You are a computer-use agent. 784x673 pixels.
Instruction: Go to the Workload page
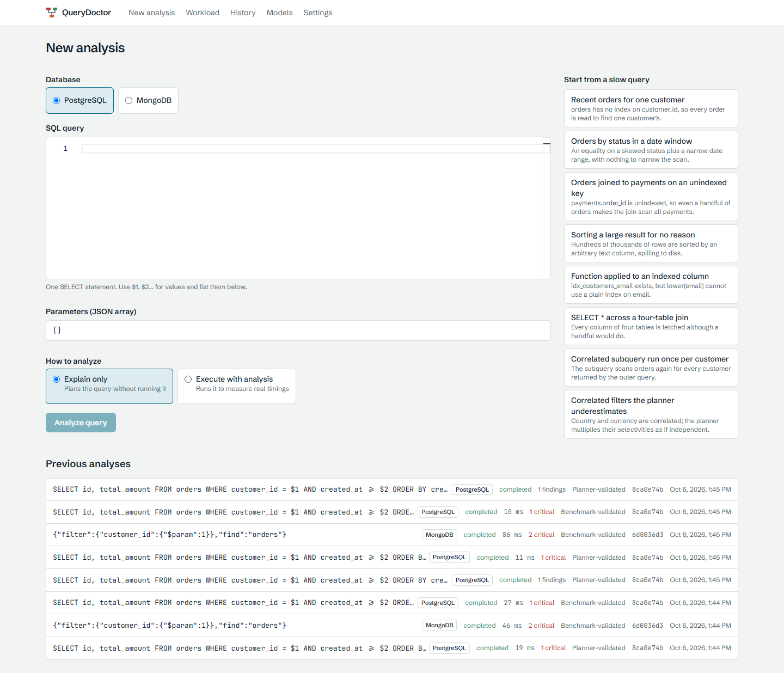click(203, 13)
